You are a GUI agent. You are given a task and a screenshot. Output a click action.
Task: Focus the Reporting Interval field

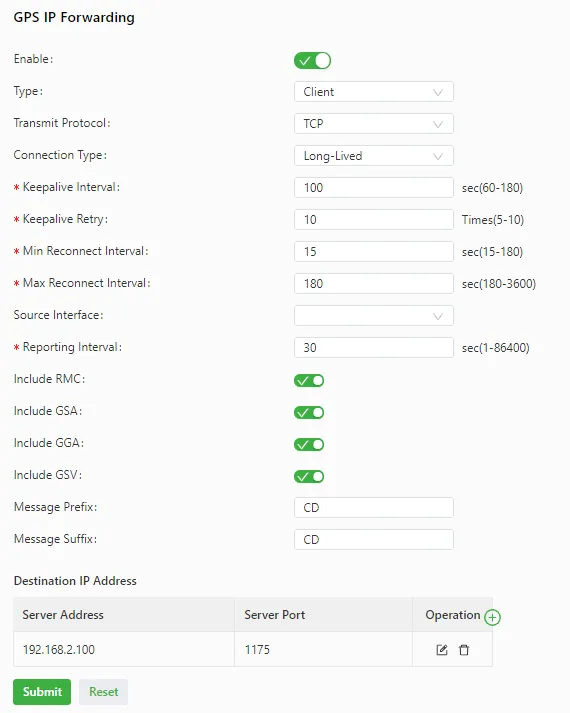pyautogui.click(x=374, y=347)
